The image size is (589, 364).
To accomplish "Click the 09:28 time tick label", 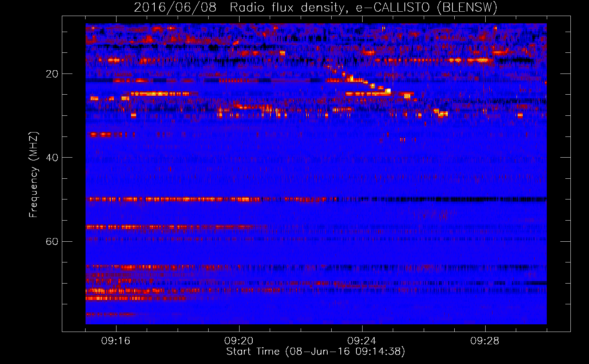I will 485,341.
